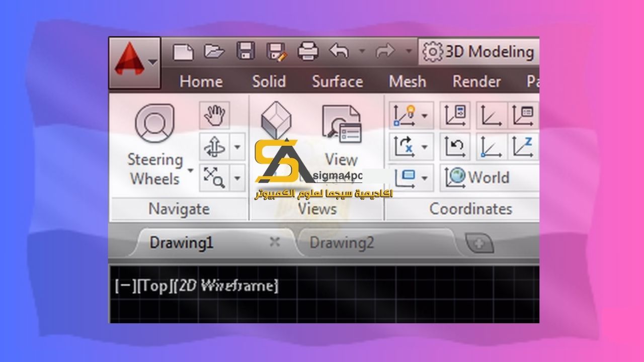Create a new drawing from Quick Access toolbar
This screenshot has height=362, width=644.
183,51
